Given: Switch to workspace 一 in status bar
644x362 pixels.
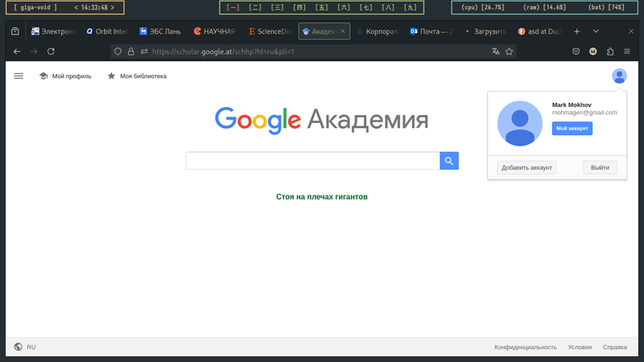Looking at the screenshot, I should tap(233, 7).
